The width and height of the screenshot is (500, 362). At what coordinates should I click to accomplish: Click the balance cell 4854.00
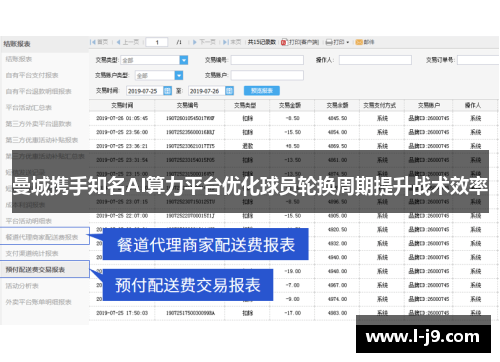click(337, 132)
